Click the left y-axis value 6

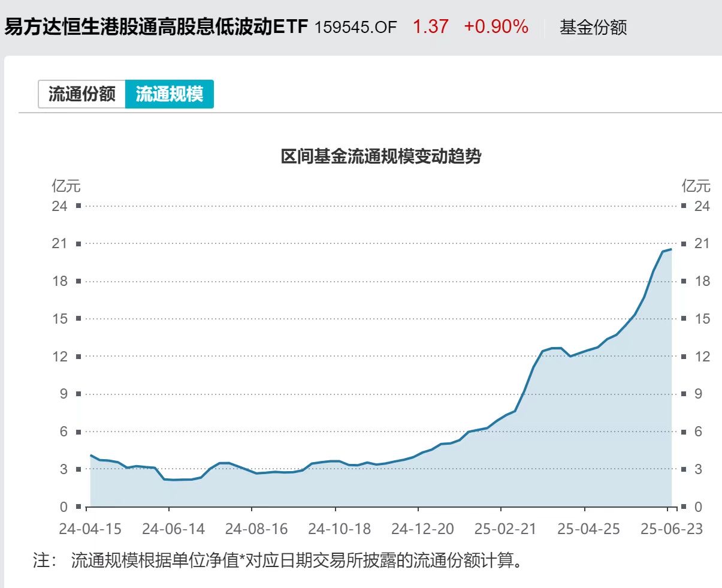click(x=64, y=432)
